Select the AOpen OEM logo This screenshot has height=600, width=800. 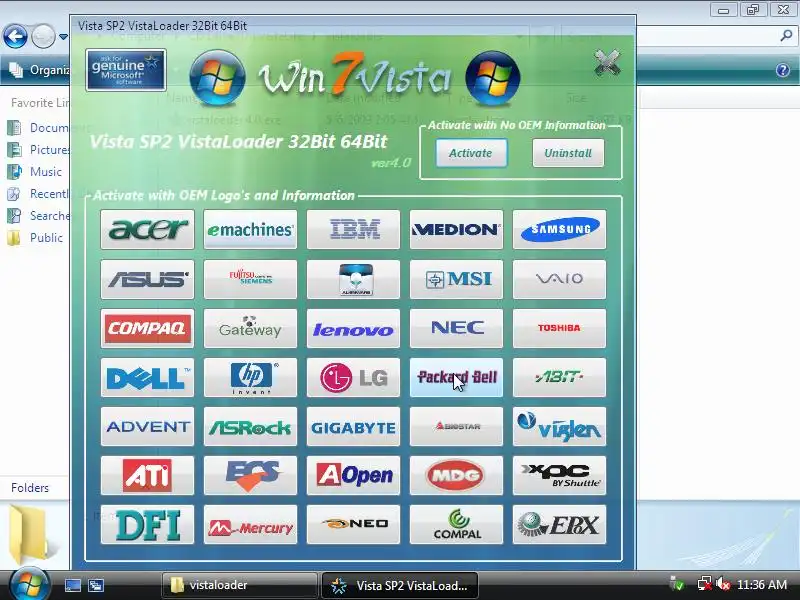(353, 476)
